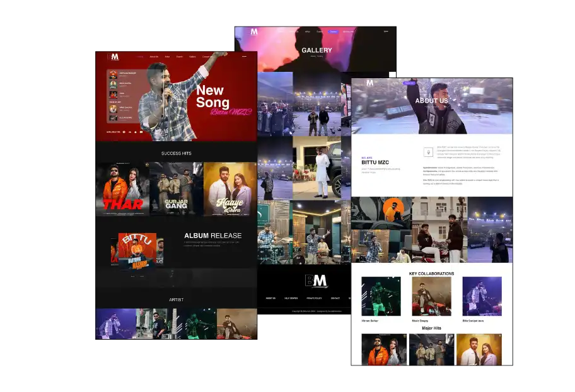575x392 pixels.
Task: Open Privacy Policy footer link
Action: pos(314,298)
